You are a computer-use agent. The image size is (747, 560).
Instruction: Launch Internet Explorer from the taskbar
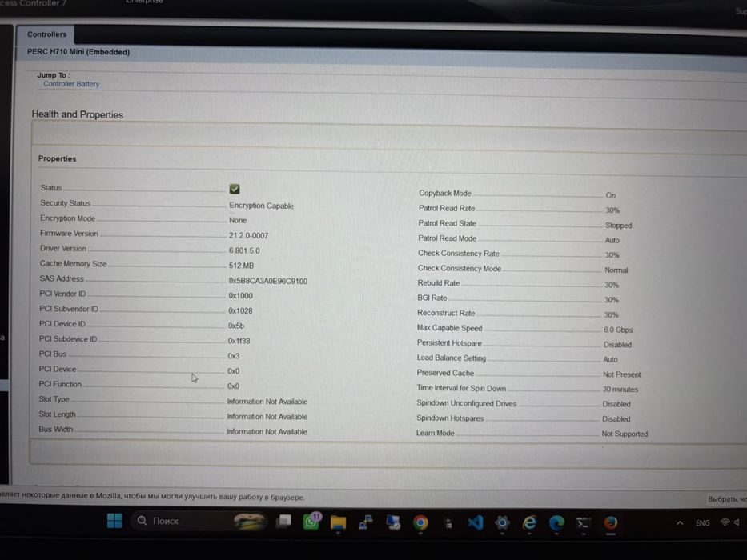click(529, 523)
